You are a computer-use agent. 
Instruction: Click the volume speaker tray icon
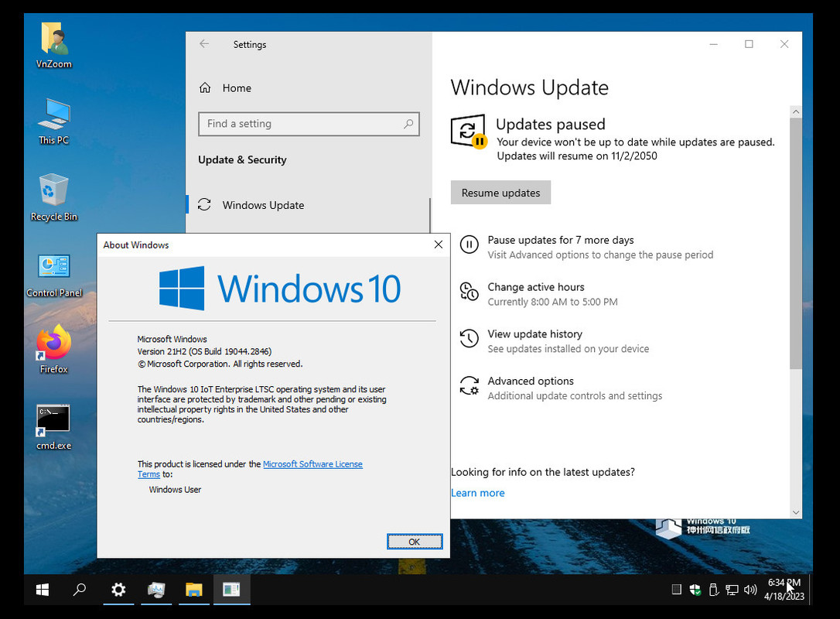(x=750, y=590)
